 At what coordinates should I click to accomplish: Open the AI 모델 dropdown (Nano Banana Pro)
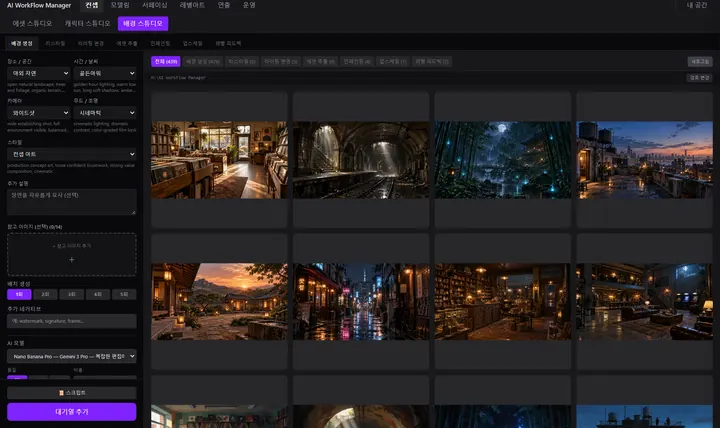pos(72,356)
